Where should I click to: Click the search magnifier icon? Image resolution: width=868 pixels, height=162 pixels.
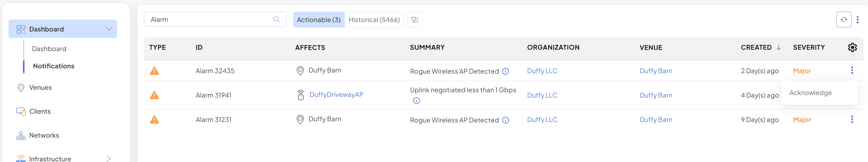276,20
